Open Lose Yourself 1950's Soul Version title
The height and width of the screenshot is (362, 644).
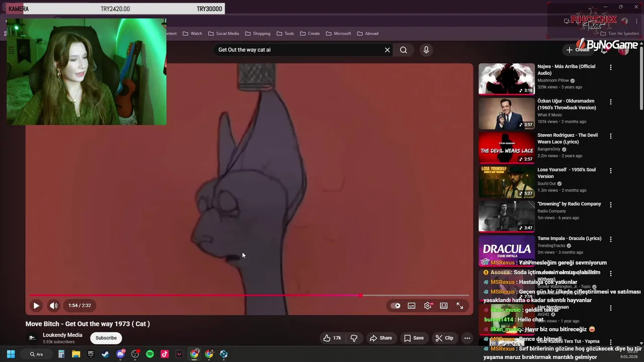click(x=567, y=173)
